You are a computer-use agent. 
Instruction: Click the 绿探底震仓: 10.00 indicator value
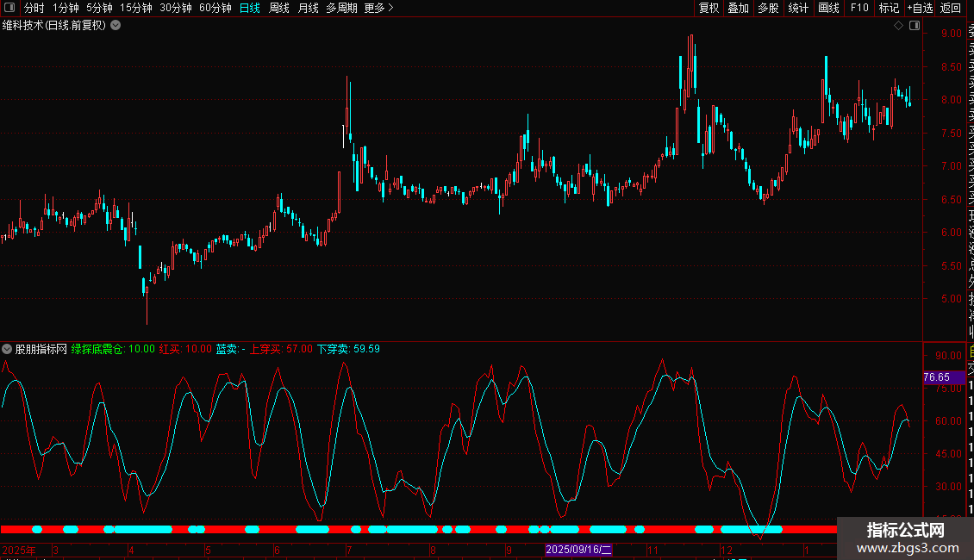tap(113, 349)
